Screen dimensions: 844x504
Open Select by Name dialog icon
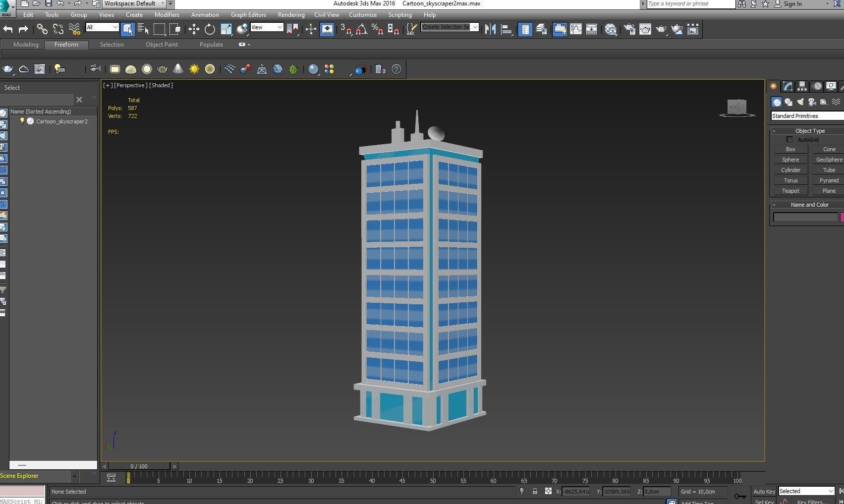click(x=143, y=29)
